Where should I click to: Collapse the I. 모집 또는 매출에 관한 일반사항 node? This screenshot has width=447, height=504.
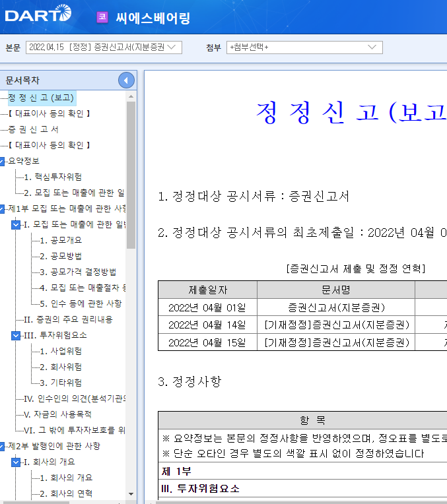[16, 225]
